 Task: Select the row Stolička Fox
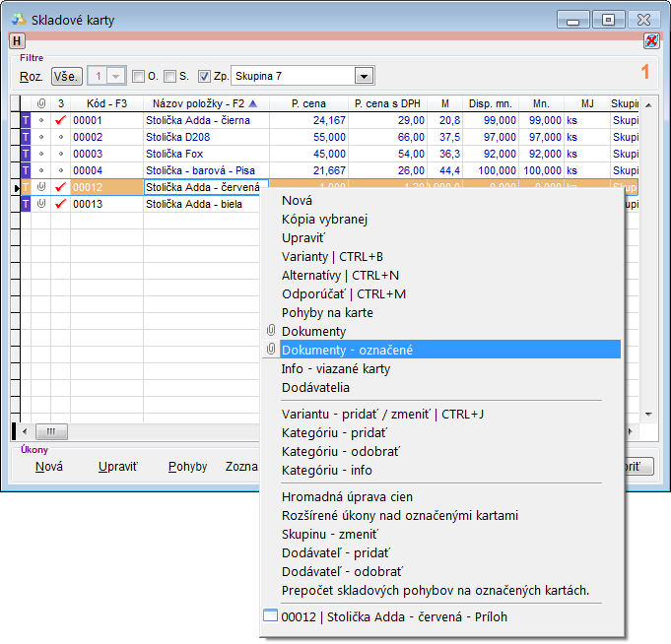pos(329,154)
